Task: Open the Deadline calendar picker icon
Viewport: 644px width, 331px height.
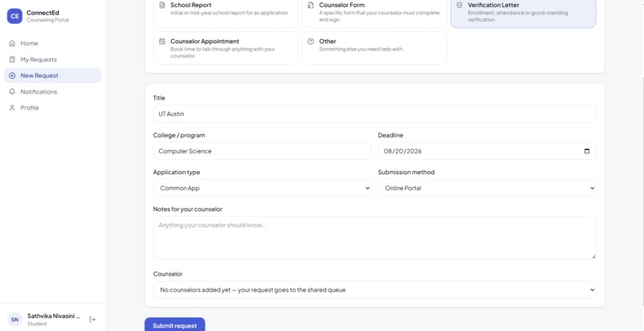Action: 587,151
